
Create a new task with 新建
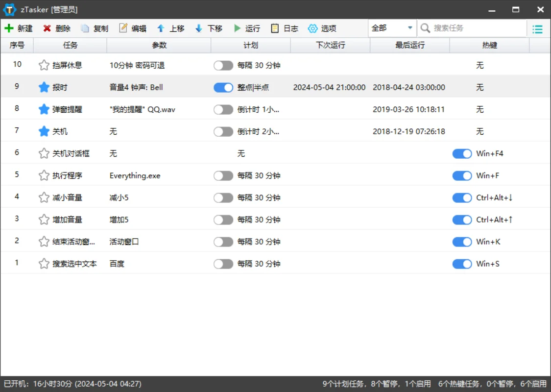(23, 28)
